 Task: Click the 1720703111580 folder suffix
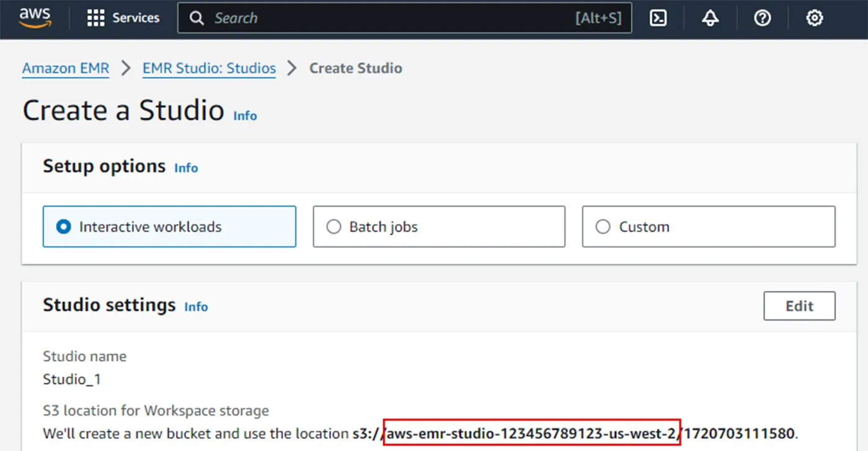point(739,432)
